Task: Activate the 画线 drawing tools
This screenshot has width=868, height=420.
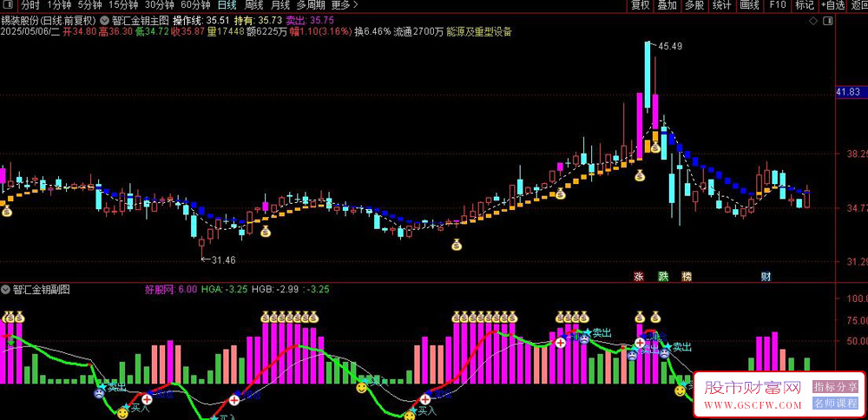Action: pyautogui.click(x=750, y=5)
